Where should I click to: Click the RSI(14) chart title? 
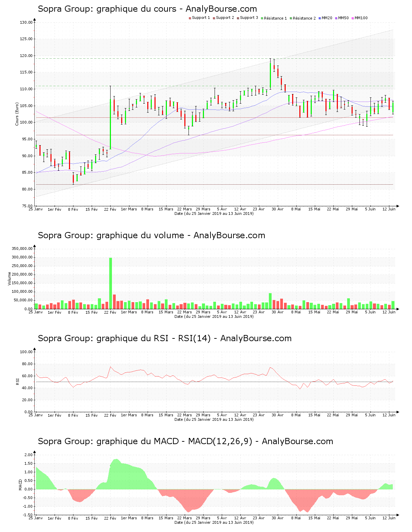coord(164,338)
